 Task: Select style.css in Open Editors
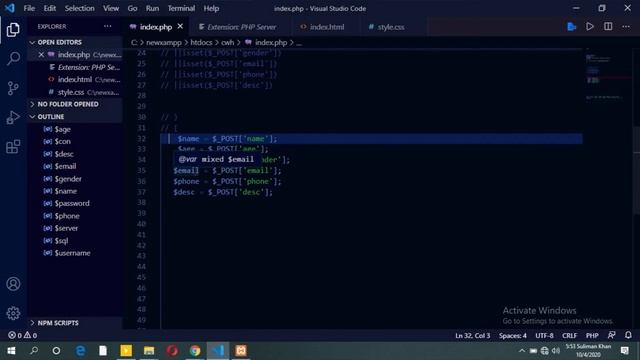point(75,92)
